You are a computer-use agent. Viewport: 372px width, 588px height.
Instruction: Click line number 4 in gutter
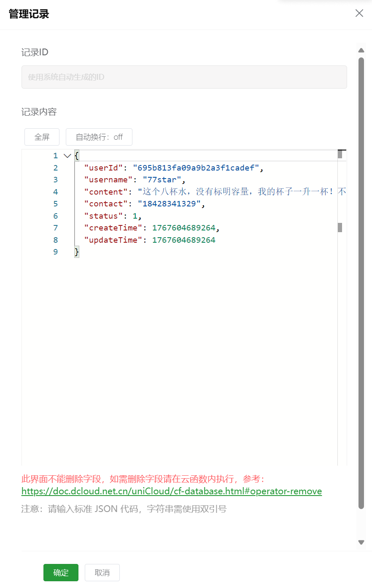(x=55, y=192)
